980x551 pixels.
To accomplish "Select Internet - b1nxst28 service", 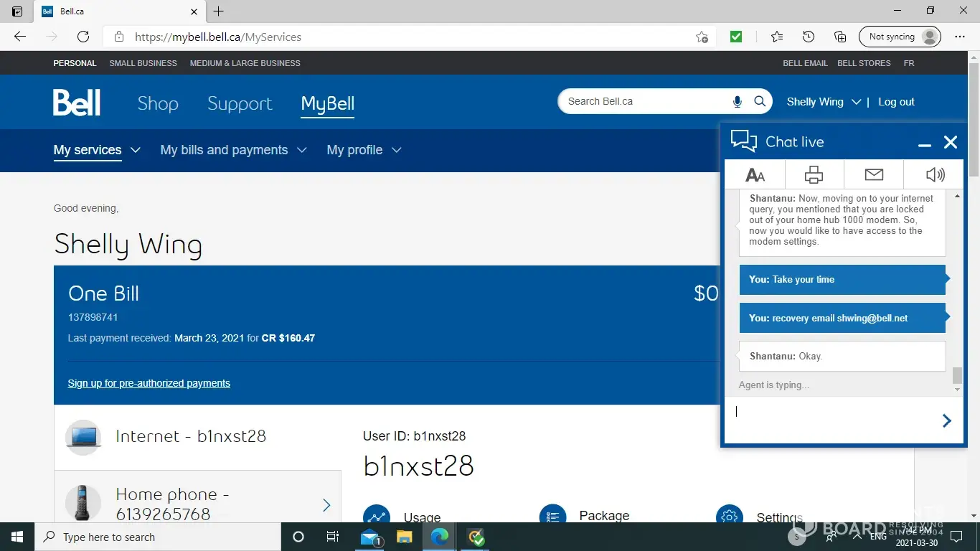I will 197,438.
